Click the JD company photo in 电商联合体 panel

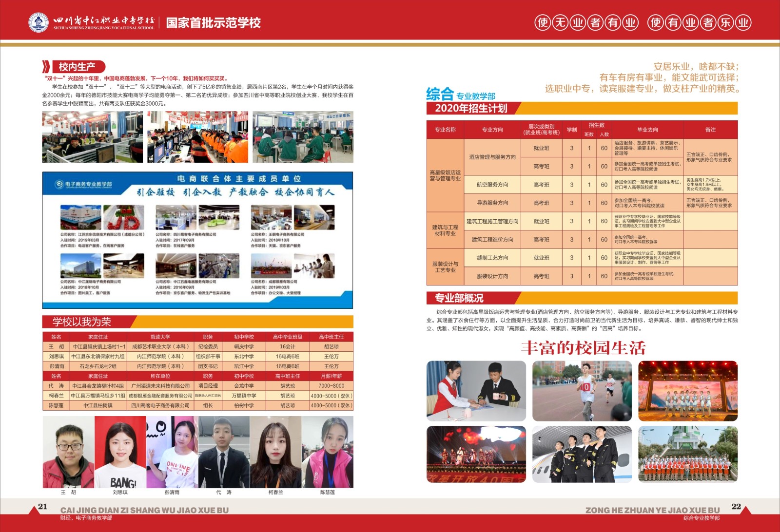pyautogui.click(x=123, y=217)
